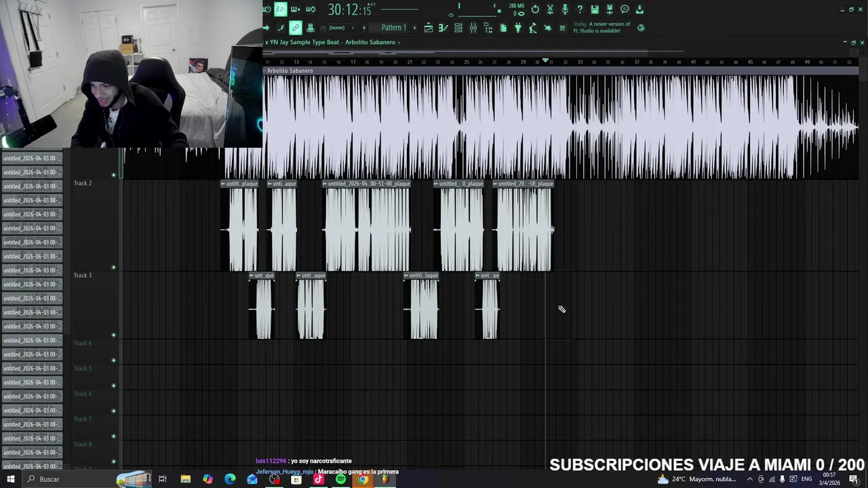The image size is (868, 488).
Task: Open File Explorer from the taskbar
Action: point(185,479)
